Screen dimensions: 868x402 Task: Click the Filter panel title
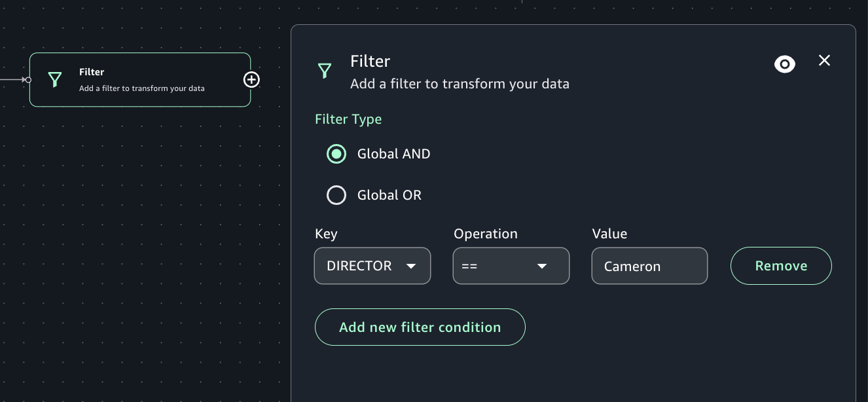point(370,61)
